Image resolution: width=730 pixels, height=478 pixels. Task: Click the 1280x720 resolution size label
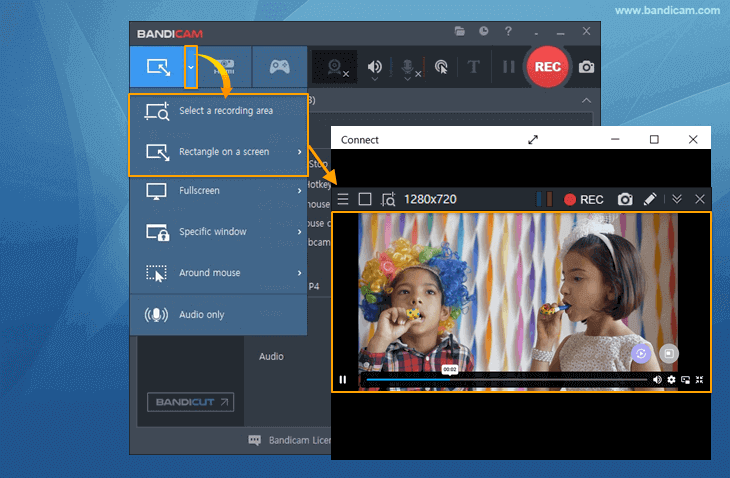point(430,199)
